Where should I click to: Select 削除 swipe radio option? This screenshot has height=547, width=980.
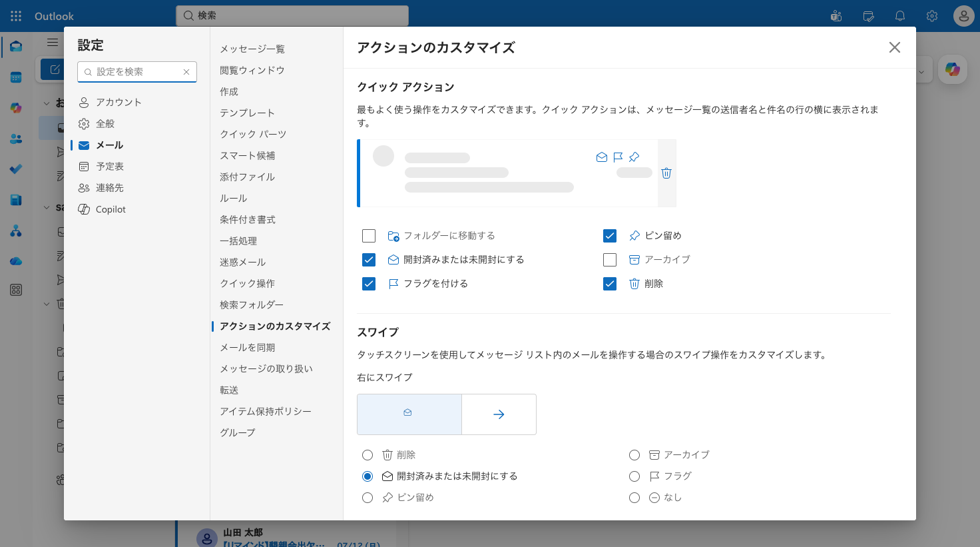[x=367, y=455]
